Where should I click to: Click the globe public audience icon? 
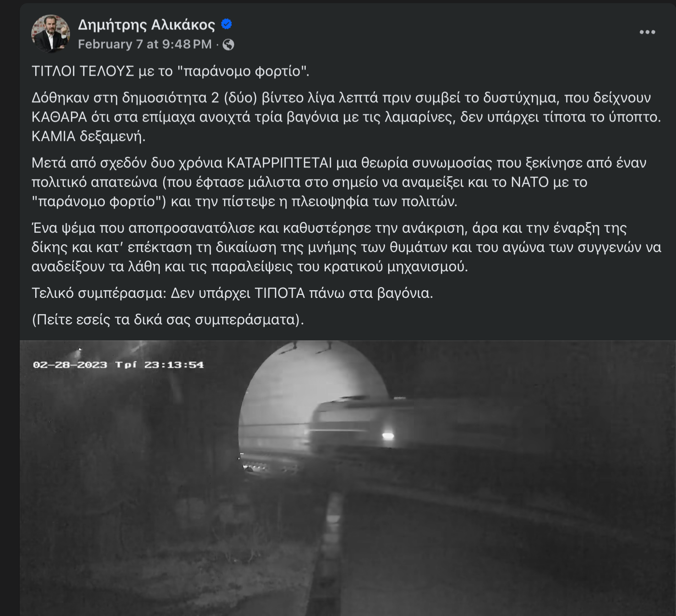[228, 44]
